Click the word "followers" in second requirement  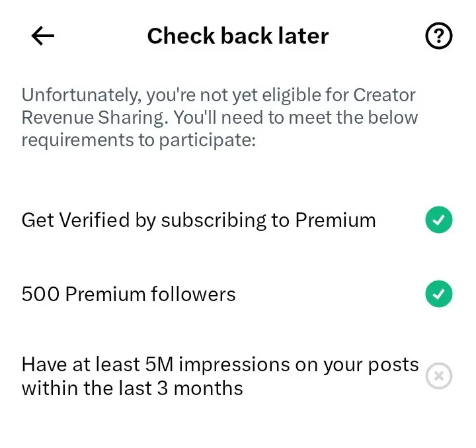193,294
